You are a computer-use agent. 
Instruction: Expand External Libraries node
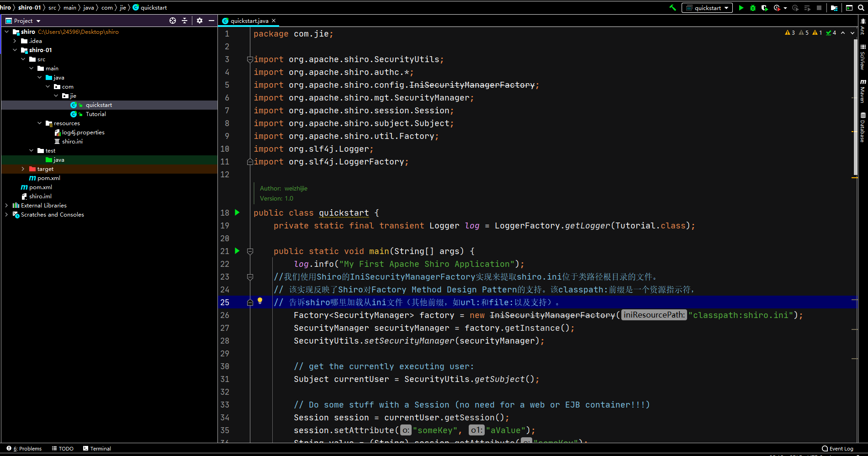coord(7,206)
